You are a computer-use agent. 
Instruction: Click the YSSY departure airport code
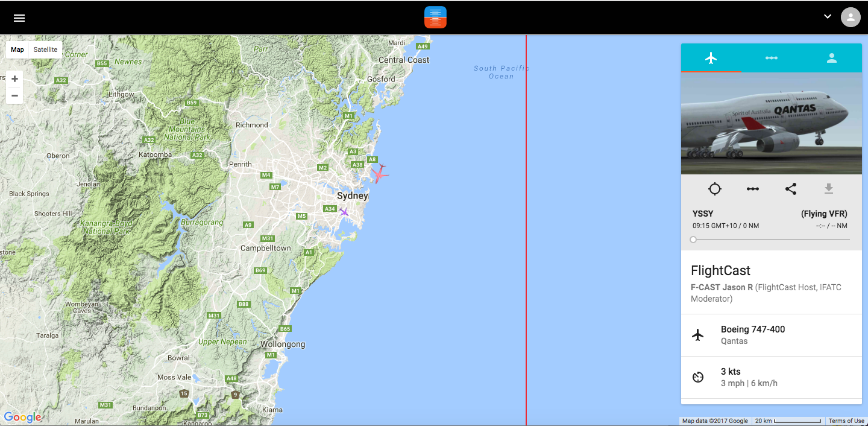click(x=703, y=214)
